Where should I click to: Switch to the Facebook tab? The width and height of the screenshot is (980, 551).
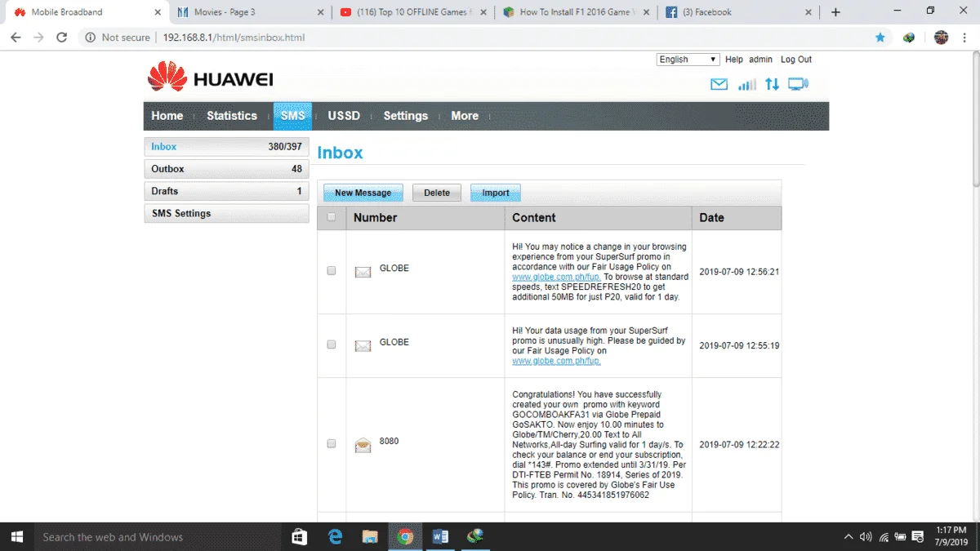[739, 12]
